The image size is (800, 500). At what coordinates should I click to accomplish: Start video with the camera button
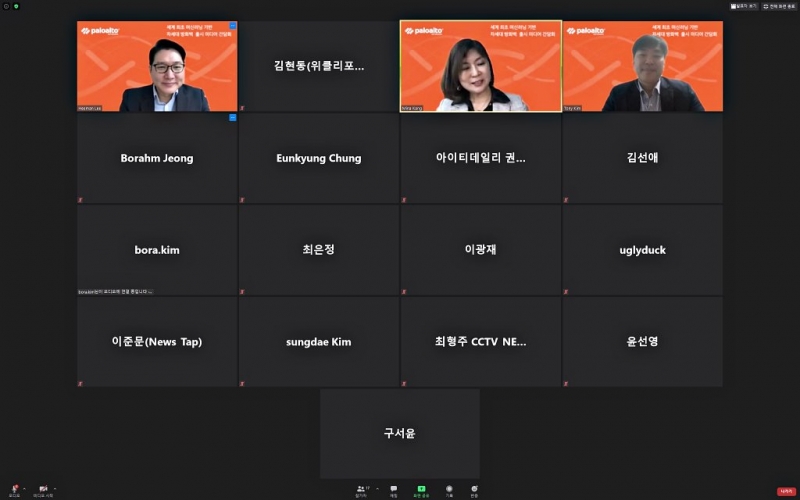coord(43,490)
